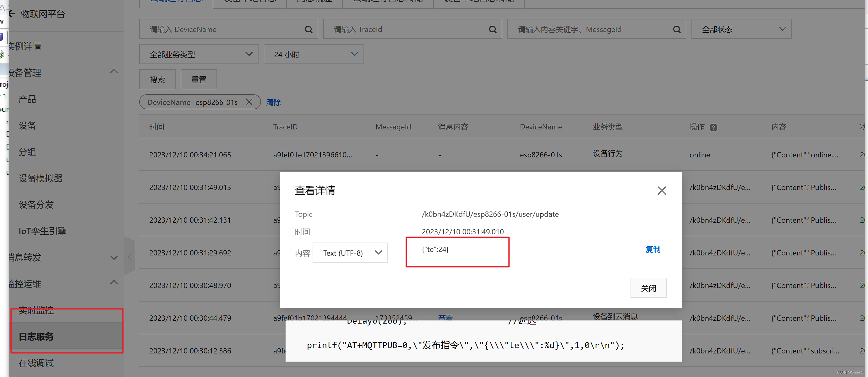Collapse the 监控运维 menu section
This screenshot has height=377, width=868.
pos(114,282)
